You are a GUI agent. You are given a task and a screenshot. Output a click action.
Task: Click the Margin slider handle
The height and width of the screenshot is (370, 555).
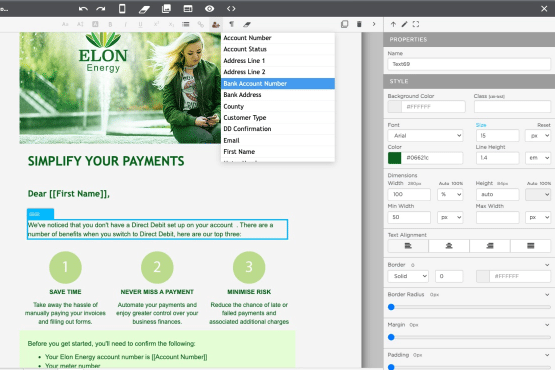tap(391, 337)
